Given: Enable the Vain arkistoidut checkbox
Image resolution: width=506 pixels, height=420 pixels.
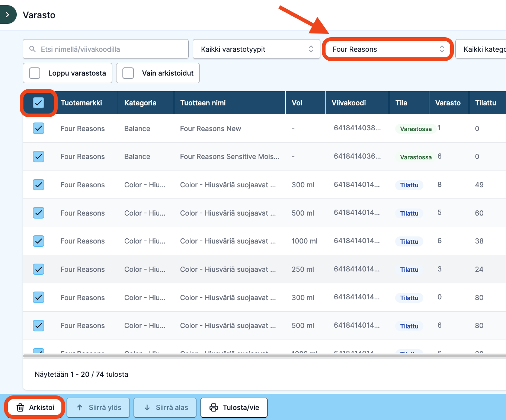Looking at the screenshot, I should click(128, 73).
